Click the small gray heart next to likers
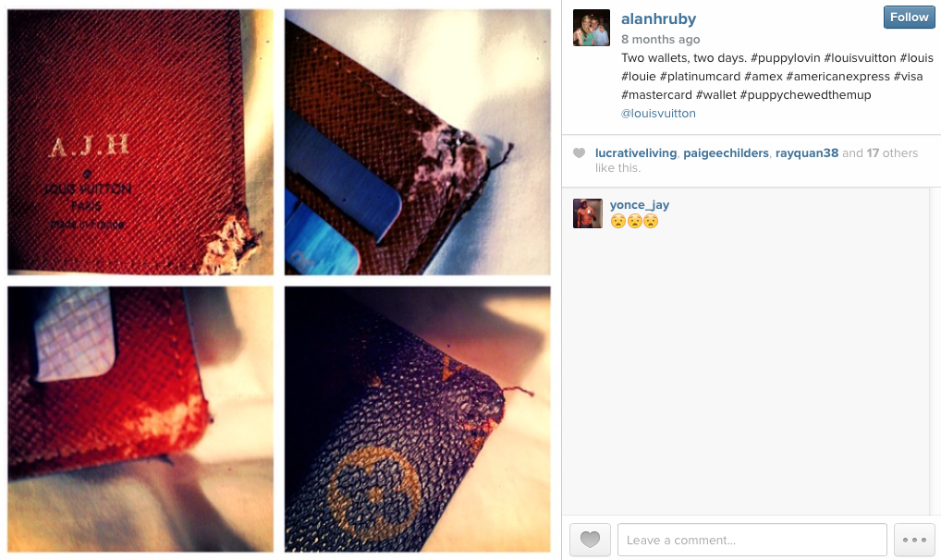This screenshot has height=560, width=941. [x=580, y=153]
